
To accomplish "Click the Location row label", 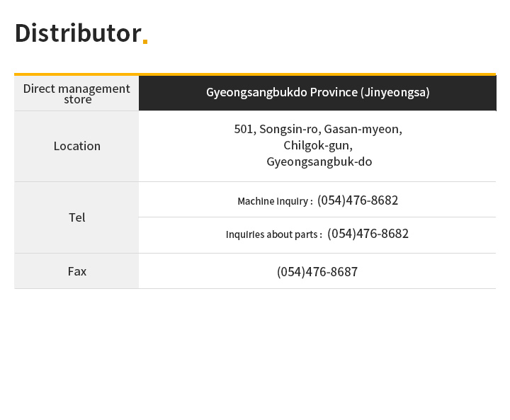I will tap(77, 147).
